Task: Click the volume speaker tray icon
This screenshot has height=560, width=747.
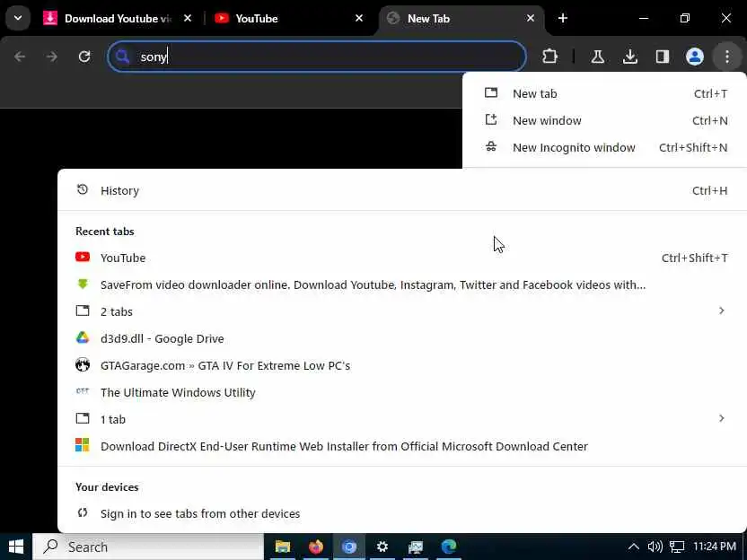Action: click(655, 547)
